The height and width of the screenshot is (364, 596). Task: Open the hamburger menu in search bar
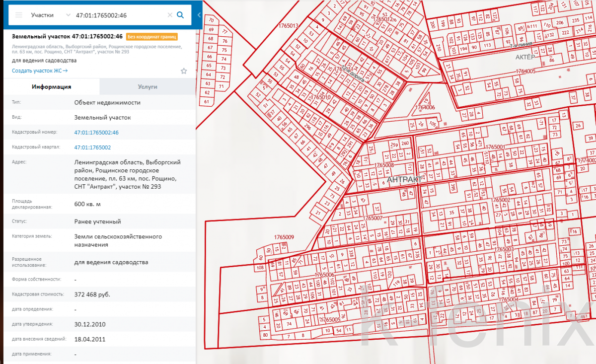tap(19, 15)
